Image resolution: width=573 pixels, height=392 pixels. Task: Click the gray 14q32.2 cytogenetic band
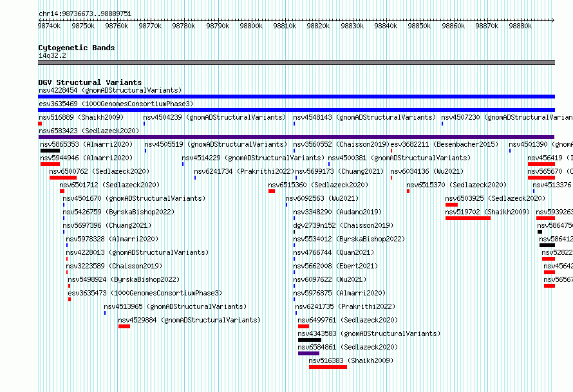pyautogui.click(x=296, y=62)
